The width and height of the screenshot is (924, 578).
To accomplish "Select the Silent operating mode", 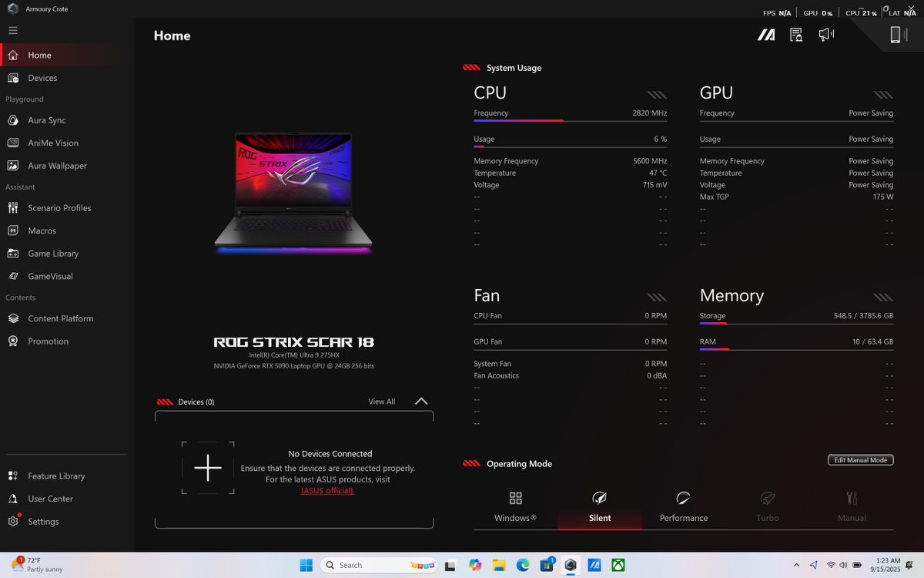I will coord(600,507).
